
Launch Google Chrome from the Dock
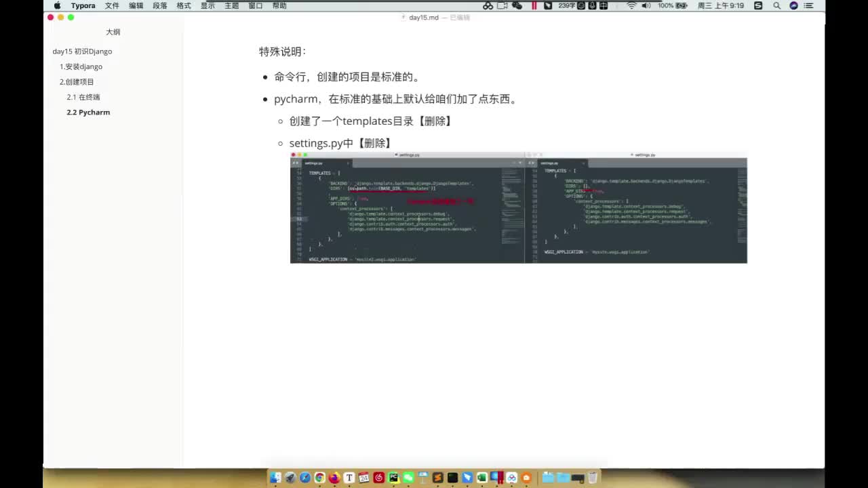(319, 478)
